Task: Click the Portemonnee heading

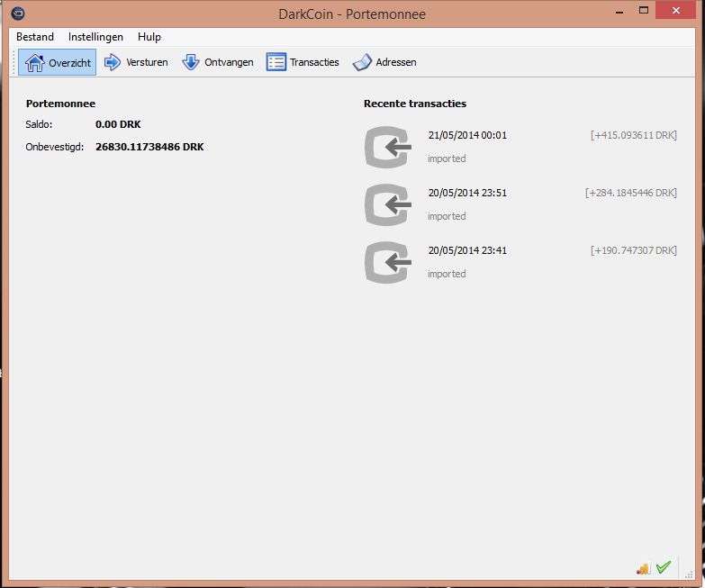Action: (x=60, y=104)
